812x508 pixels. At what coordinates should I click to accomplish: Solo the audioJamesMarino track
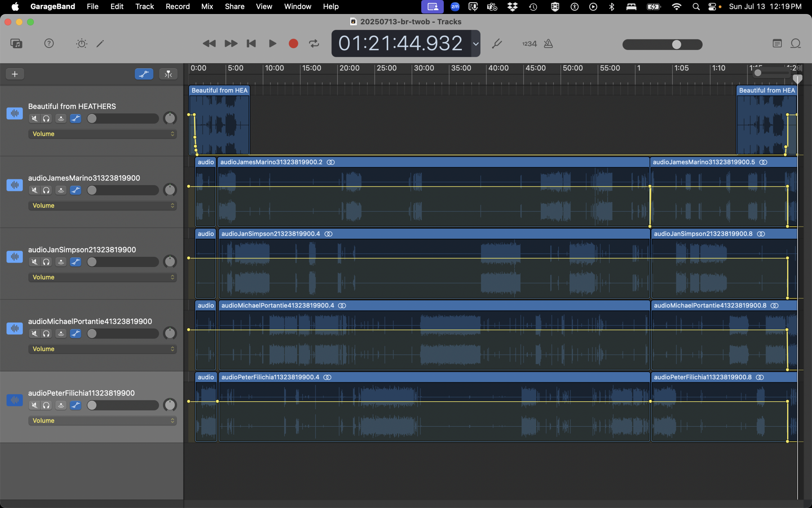tap(46, 190)
